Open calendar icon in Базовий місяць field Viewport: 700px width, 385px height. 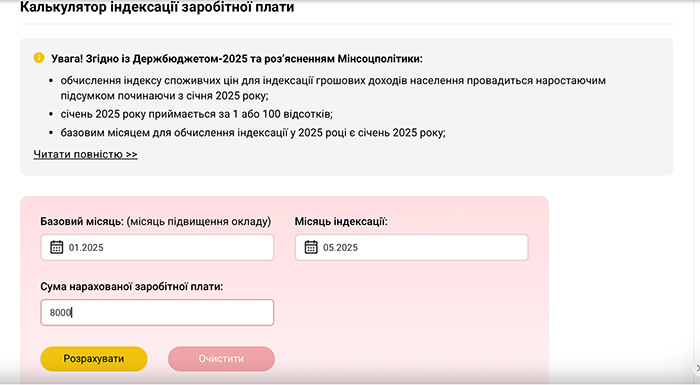(x=56, y=247)
